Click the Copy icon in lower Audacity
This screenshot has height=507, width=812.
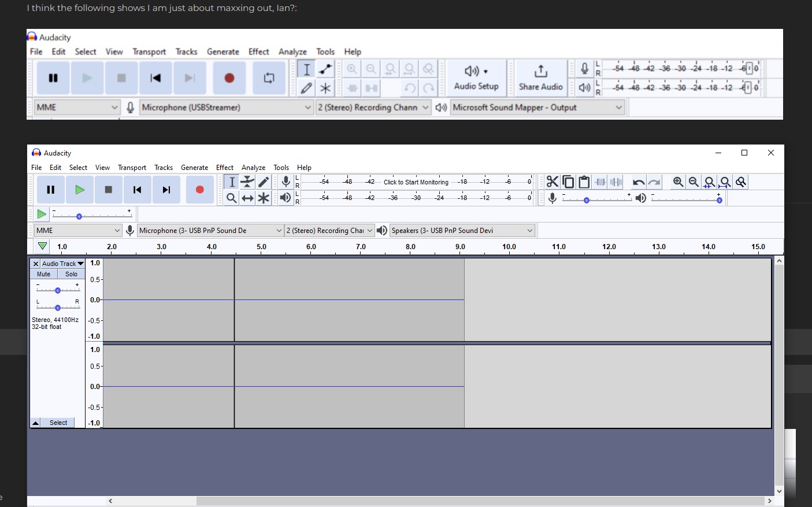tap(568, 182)
